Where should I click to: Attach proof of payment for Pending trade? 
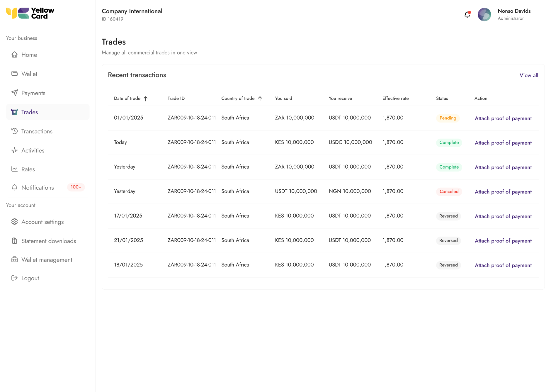503,118
